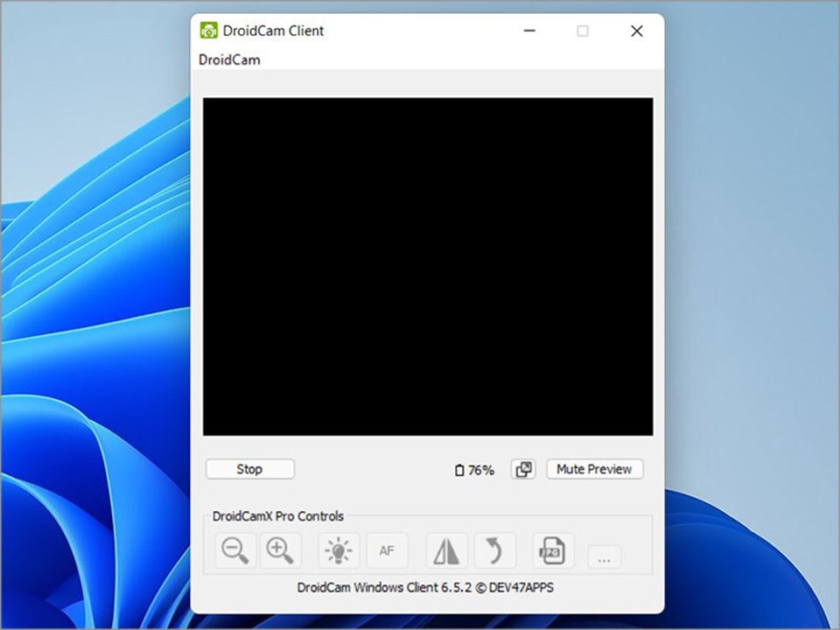Toggle the phone LED flash light icon
840x630 pixels.
click(x=339, y=550)
